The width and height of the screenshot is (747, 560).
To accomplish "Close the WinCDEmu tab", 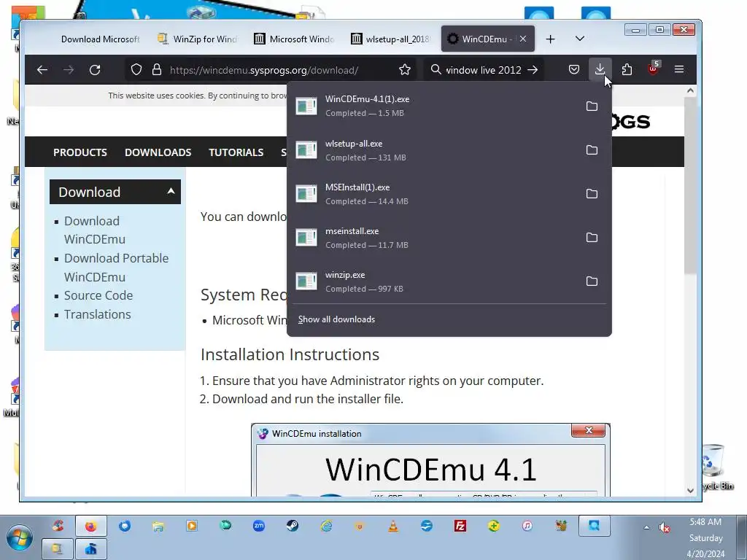I will pos(523,39).
